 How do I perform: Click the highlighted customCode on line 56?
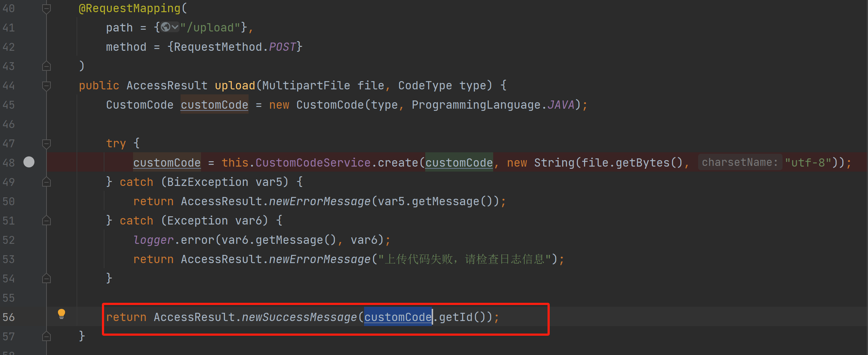tap(398, 317)
